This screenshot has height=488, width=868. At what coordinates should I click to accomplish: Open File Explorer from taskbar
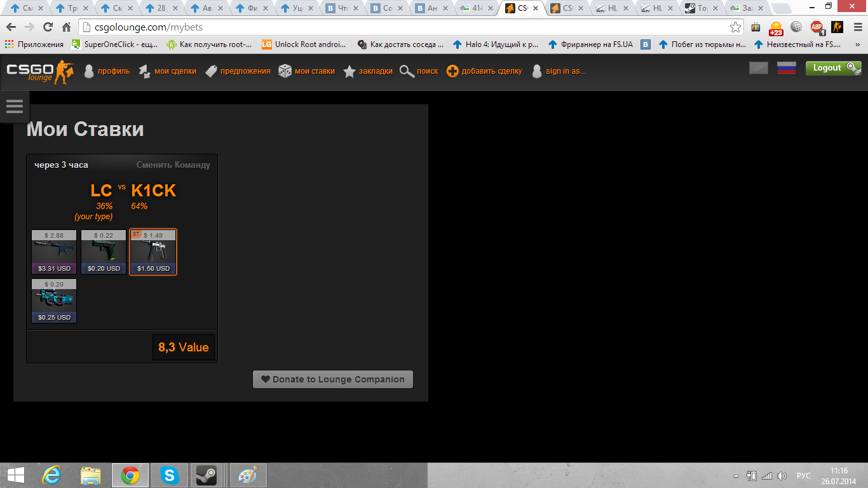(91, 475)
